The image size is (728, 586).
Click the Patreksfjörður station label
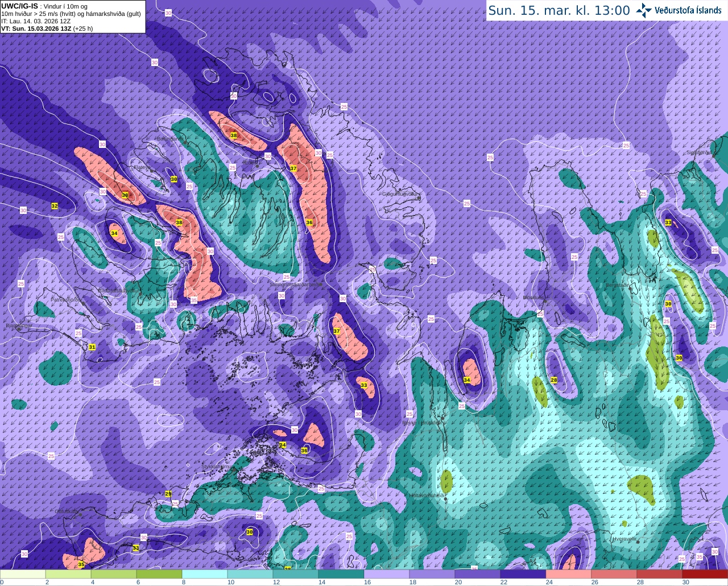point(67,299)
